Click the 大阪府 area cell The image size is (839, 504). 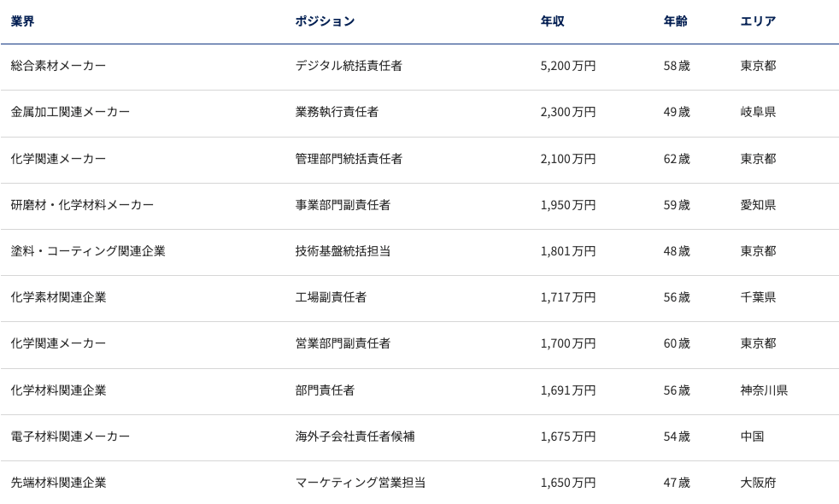tap(758, 483)
